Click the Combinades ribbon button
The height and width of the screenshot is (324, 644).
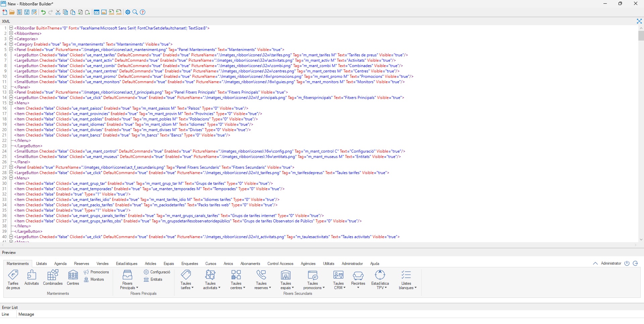tap(53, 277)
